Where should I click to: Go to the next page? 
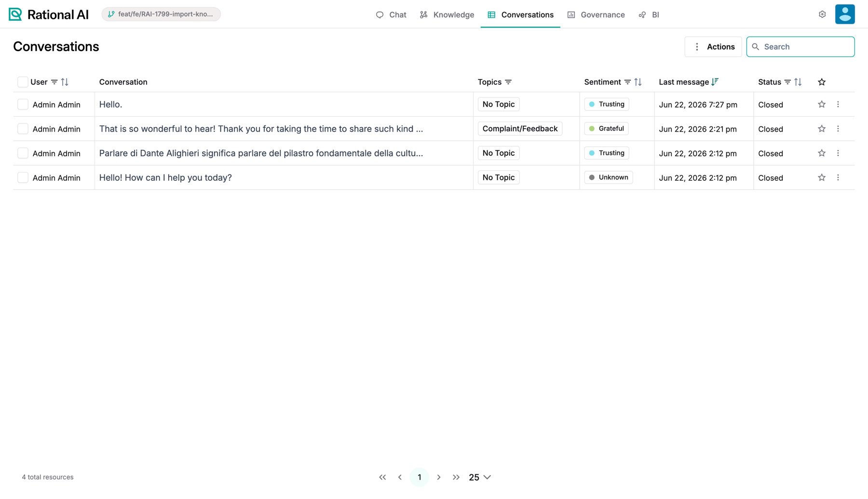[x=439, y=477]
